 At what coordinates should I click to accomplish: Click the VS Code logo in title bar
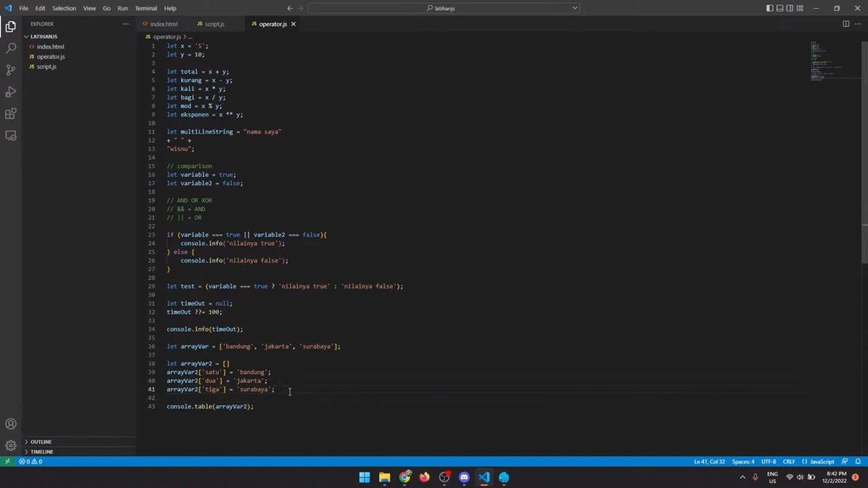tap(8, 8)
